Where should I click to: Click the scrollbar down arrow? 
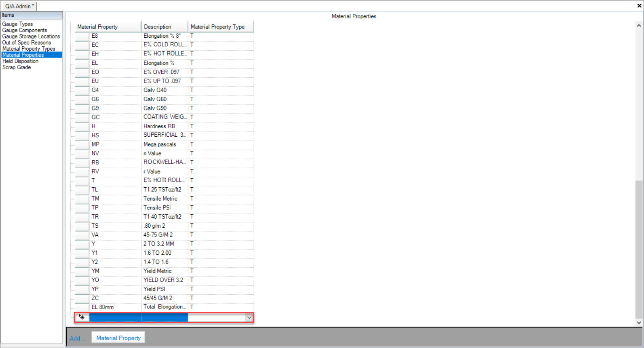[x=639, y=322]
